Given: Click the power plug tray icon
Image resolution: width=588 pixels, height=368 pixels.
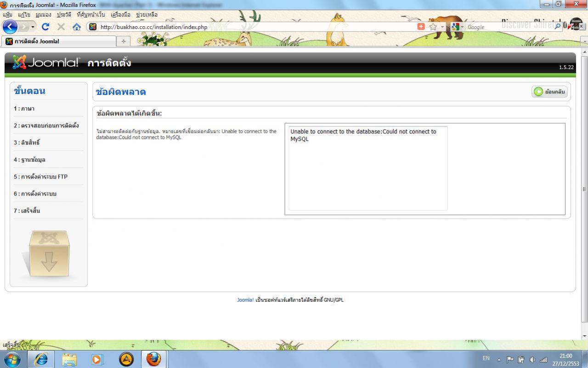Looking at the screenshot, I should [521, 360].
